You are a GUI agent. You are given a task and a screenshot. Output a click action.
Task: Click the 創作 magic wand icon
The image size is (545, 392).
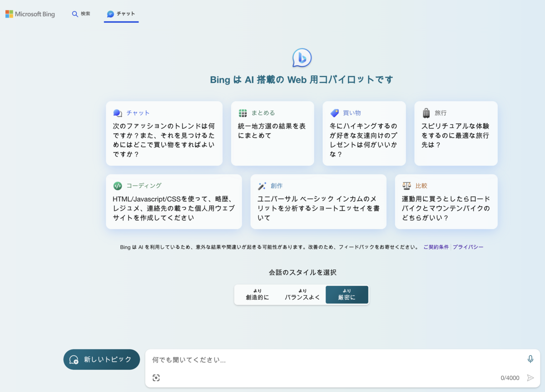262,186
